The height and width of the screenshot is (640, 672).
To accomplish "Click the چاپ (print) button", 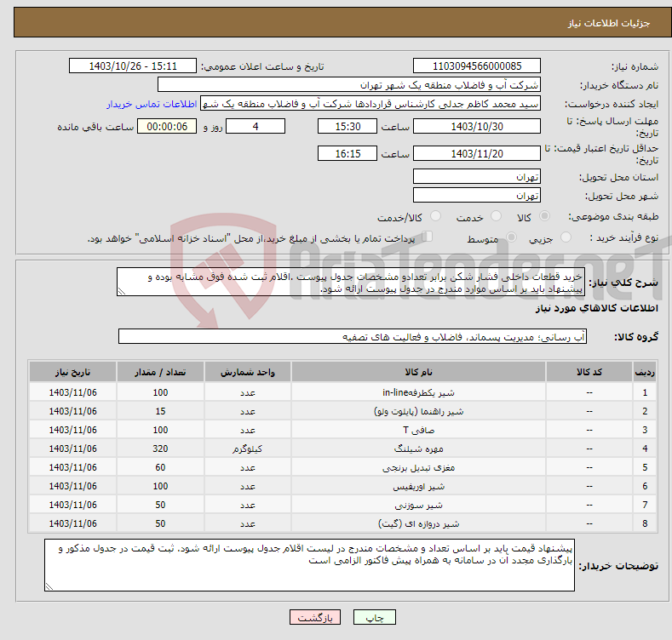I will [x=374, y=617].
